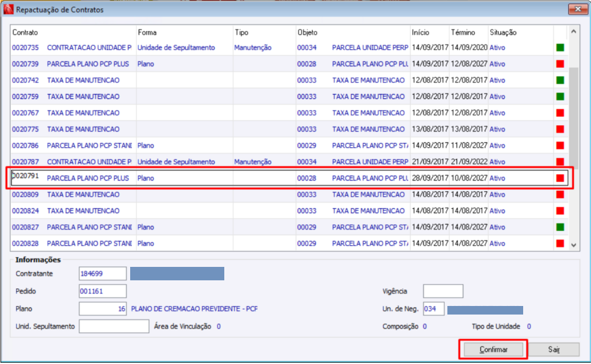Viewport: 591px width, 364px height.
Task: Click green status square of contract 0020742
Action: [x=560, y=80]
